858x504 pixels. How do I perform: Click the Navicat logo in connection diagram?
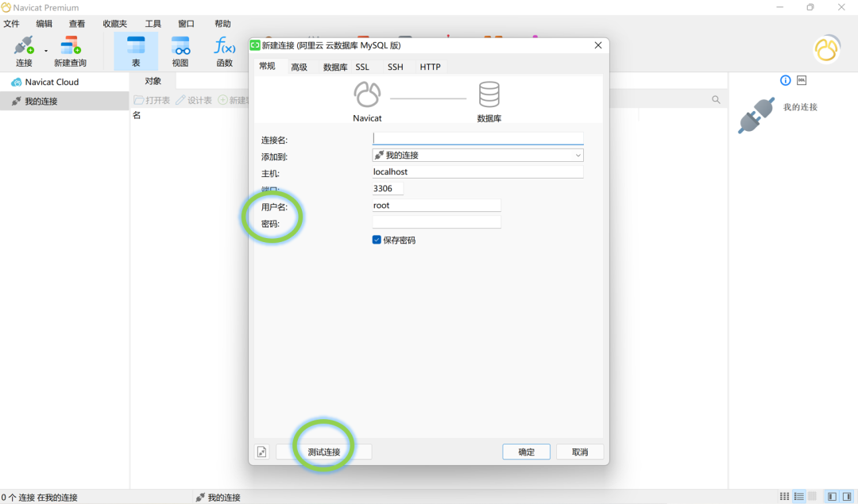coord(367,94)
